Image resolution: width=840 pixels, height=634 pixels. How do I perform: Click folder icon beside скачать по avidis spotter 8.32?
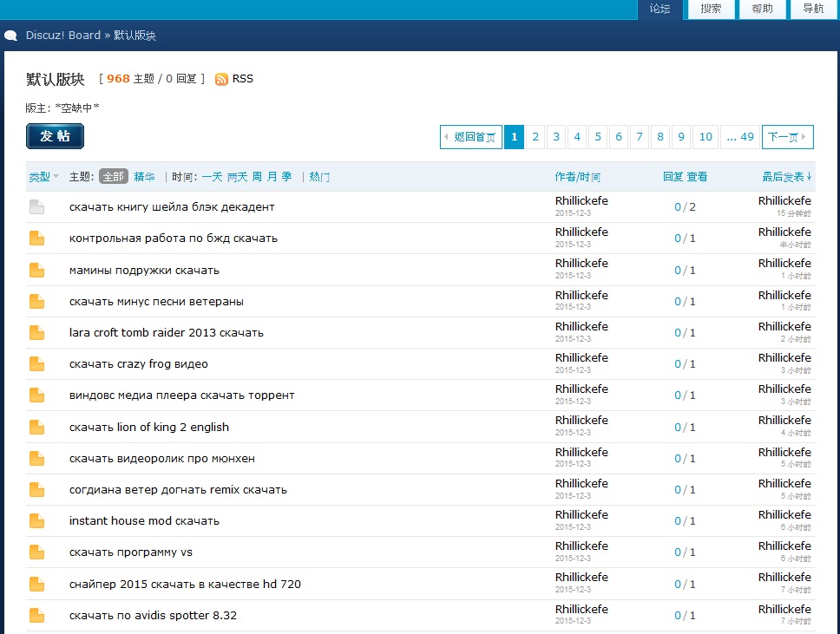[x=37, y=615]
